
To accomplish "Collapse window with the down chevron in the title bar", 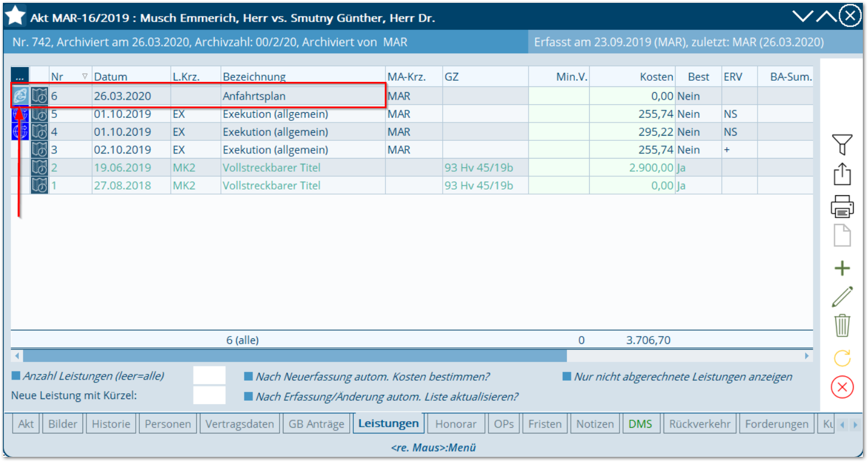I will (803, 16).
